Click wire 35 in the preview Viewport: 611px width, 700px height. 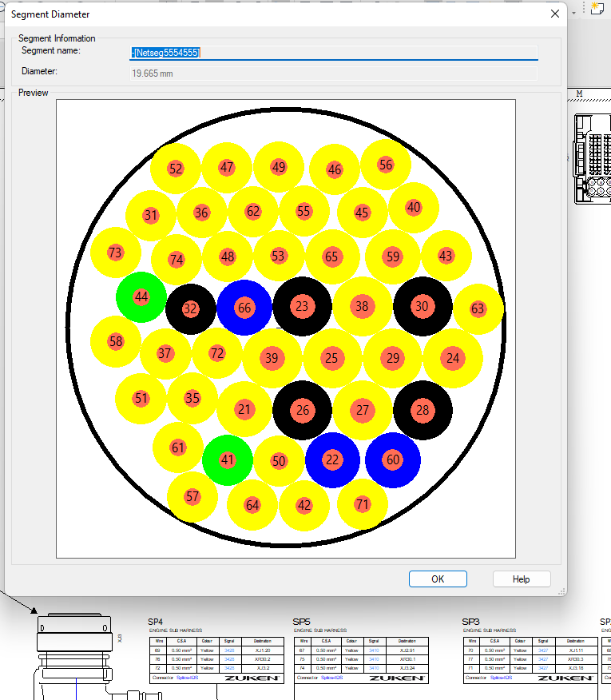192,398
